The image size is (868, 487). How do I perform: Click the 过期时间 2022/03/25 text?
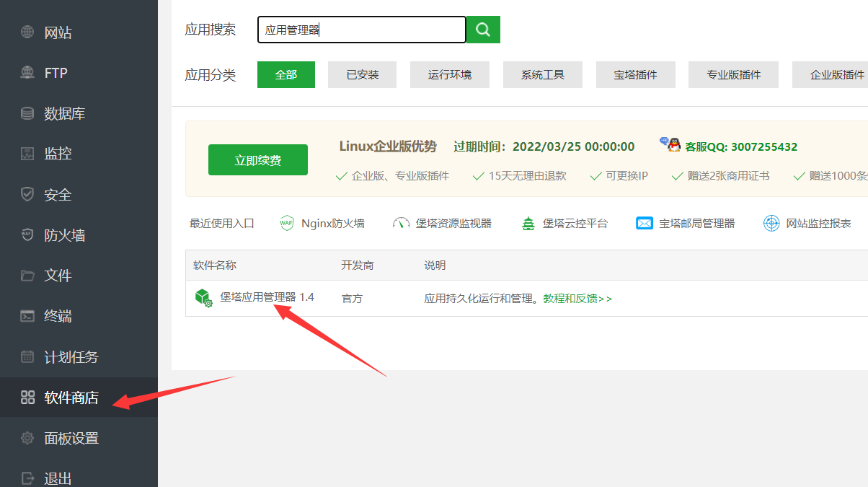pos(544,146)
